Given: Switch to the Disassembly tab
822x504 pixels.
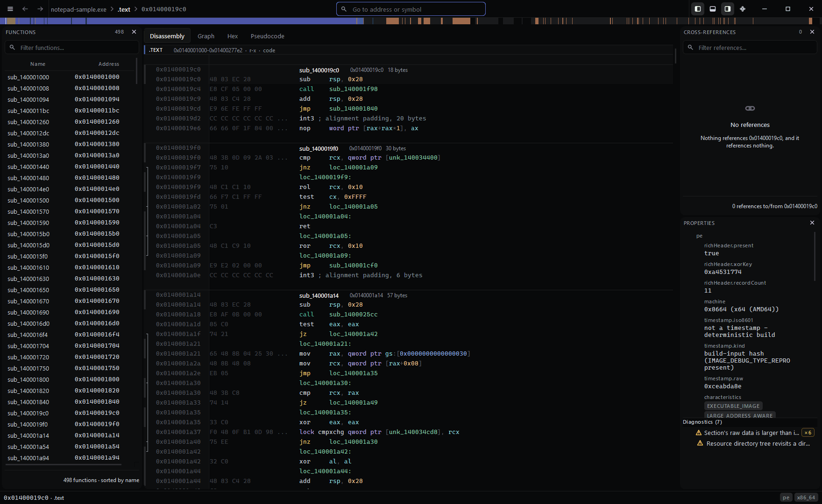Looking at the screenshot, I should pos(167,36).
